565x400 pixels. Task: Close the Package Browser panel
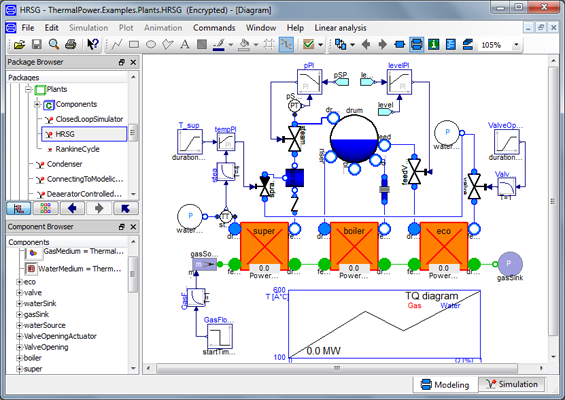133,62
